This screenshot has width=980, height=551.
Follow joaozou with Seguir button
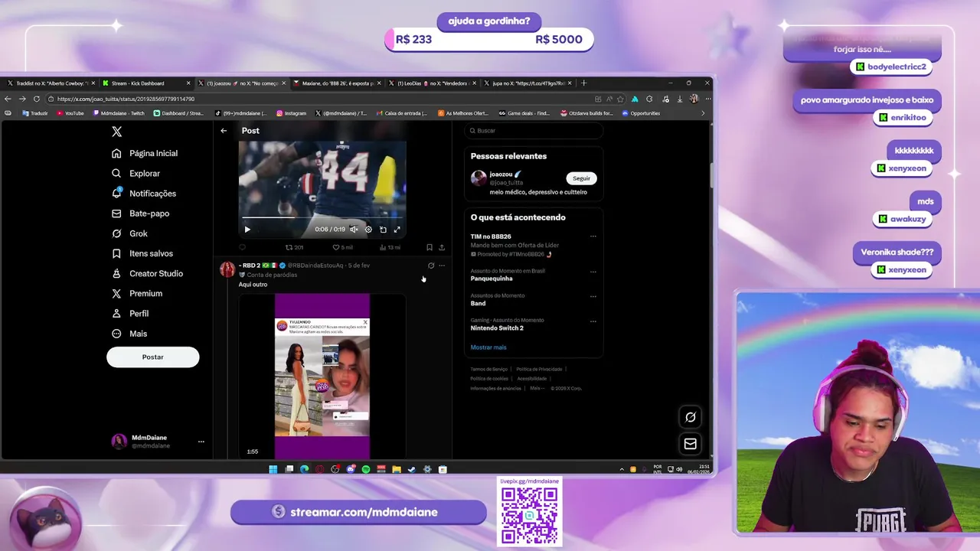[582, 178]
